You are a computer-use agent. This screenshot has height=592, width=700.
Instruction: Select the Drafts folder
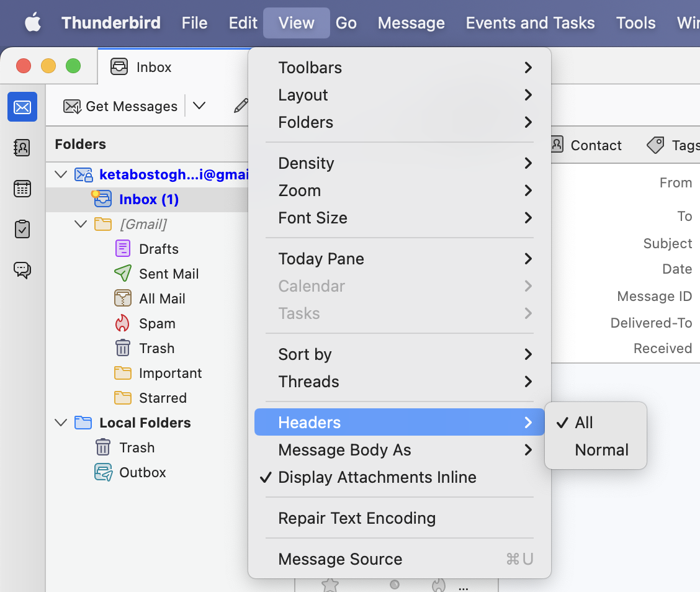coord(159,248)
